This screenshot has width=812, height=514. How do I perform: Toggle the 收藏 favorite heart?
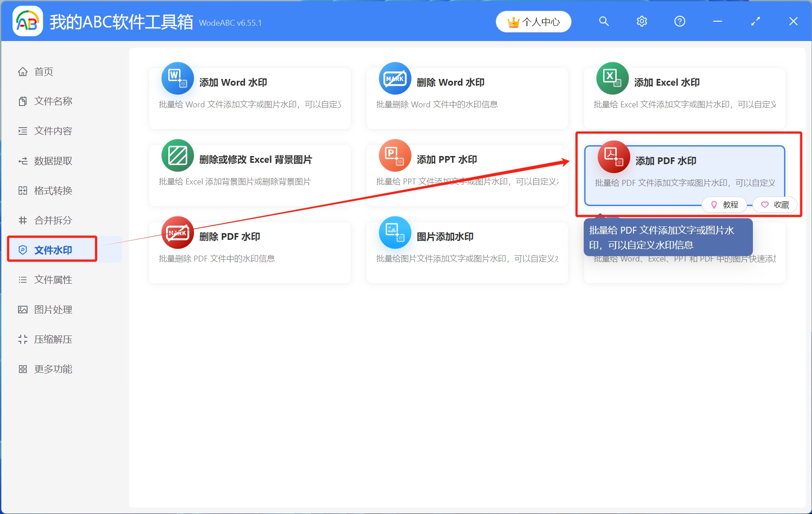point(775,205)
